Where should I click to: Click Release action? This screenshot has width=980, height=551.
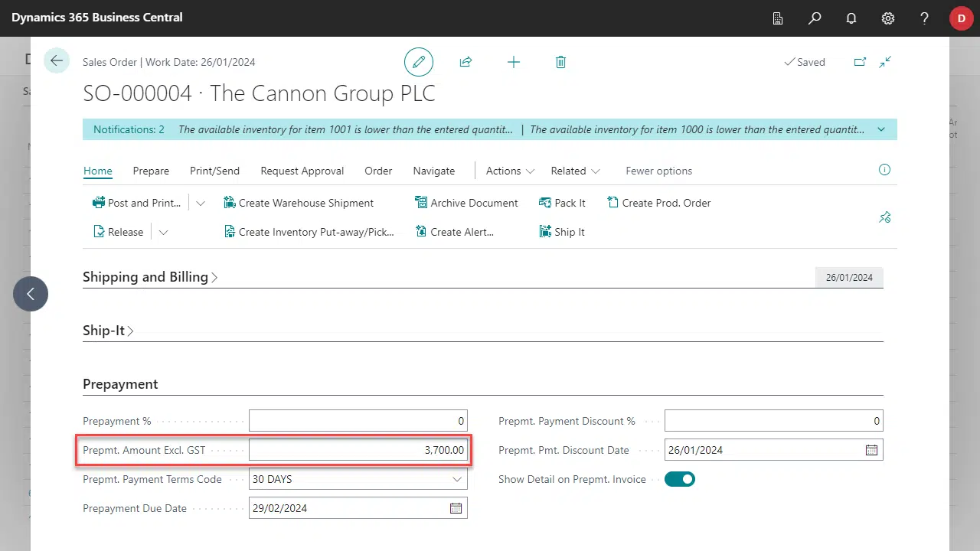tap(119, 232)
